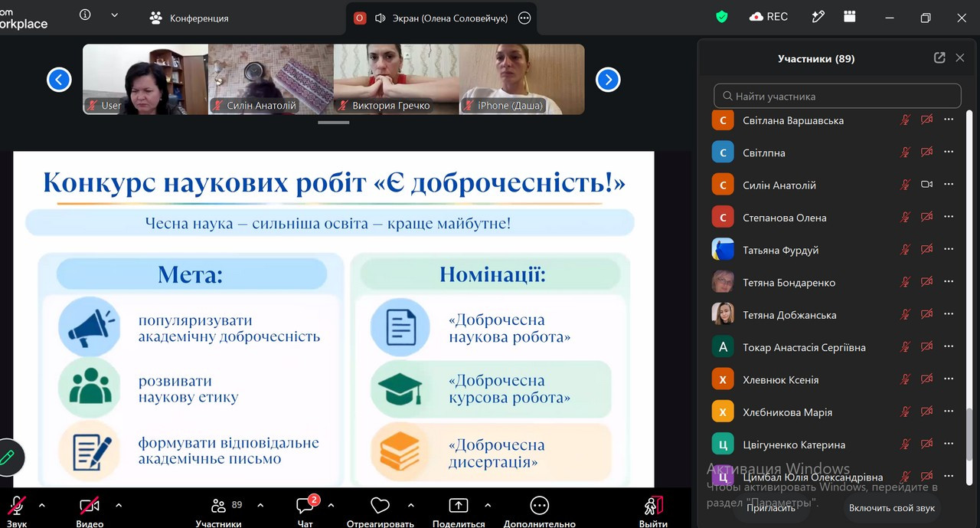Image resolution: width=980 pixels, height=528 pixels.
Task: Click the Пригласить button
Action: pyautogui.click(x=770, y=507)
